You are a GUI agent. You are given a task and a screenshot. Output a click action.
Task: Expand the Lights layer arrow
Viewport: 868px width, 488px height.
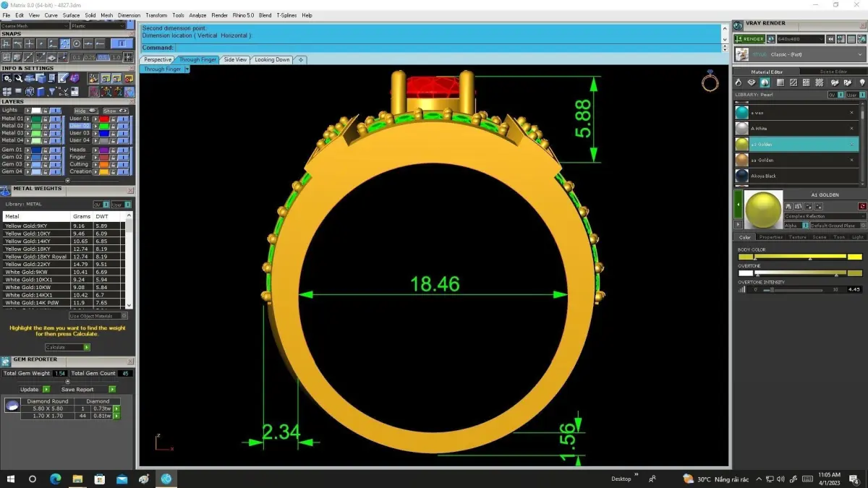click(x=27, y=111)
